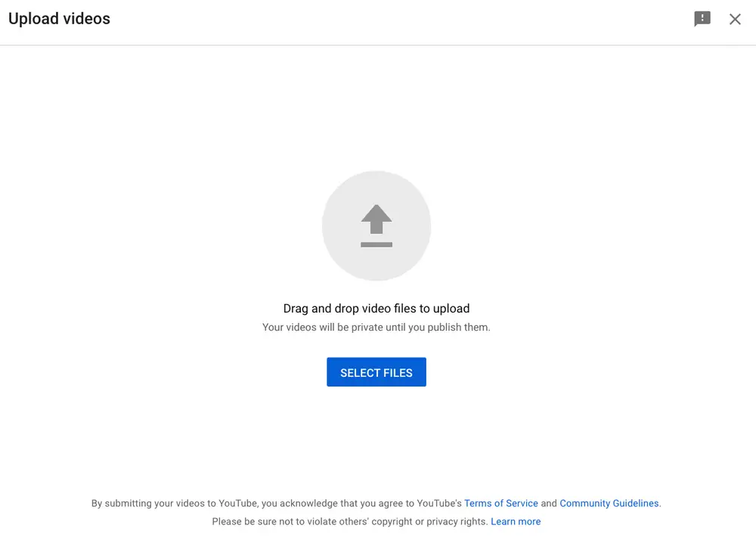Click the private videos disclaimer text
The height and width of the screenshot is (547, 756).
click(376, 327)
